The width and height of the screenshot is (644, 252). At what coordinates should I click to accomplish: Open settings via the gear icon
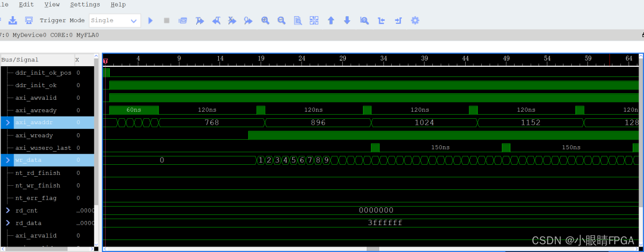coord(415,20)
